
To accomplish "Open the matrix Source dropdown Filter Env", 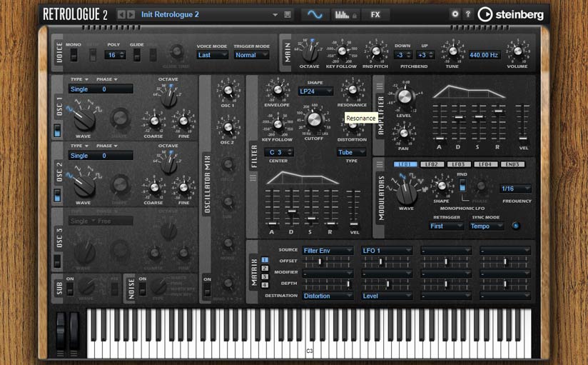I will click(328, 251).
